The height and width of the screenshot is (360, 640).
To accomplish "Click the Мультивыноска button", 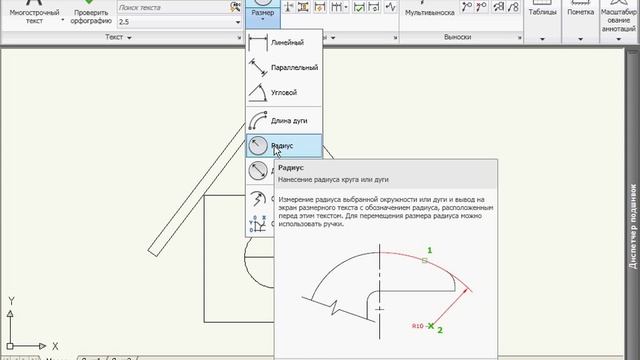I will (429, 10).
